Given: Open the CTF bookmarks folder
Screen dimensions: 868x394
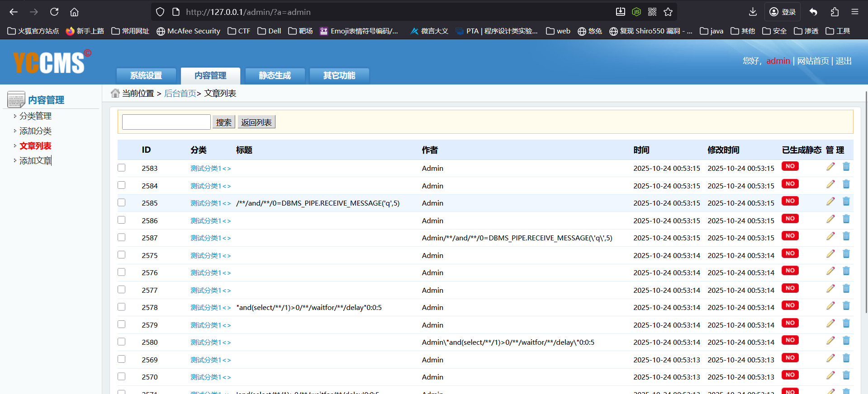Looking at the screenshot, I should 239,31.
